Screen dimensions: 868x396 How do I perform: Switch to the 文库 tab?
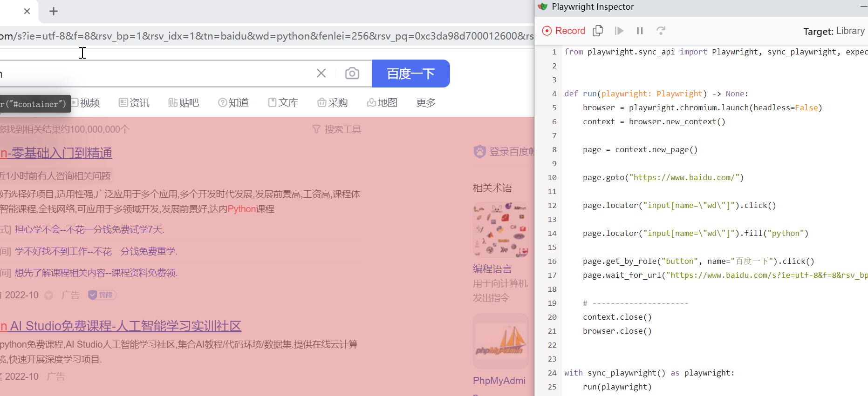click(x=283, y=102)
